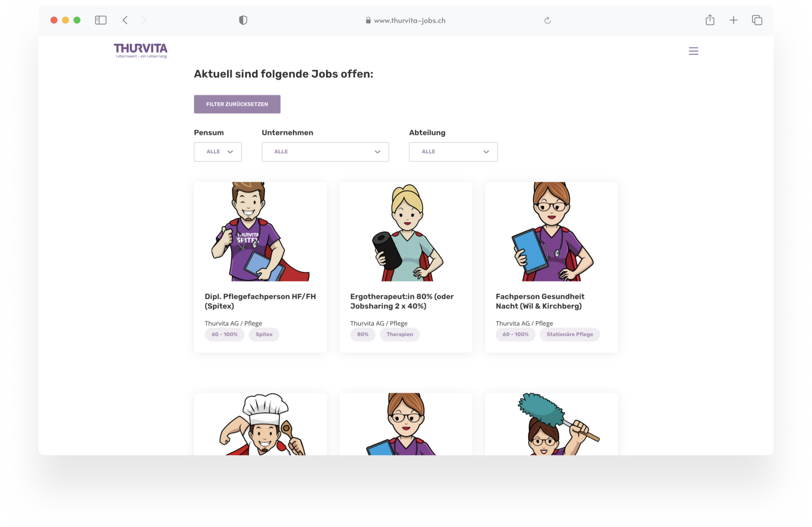Click the Abteilung filter label

click(x=427, y=133)
